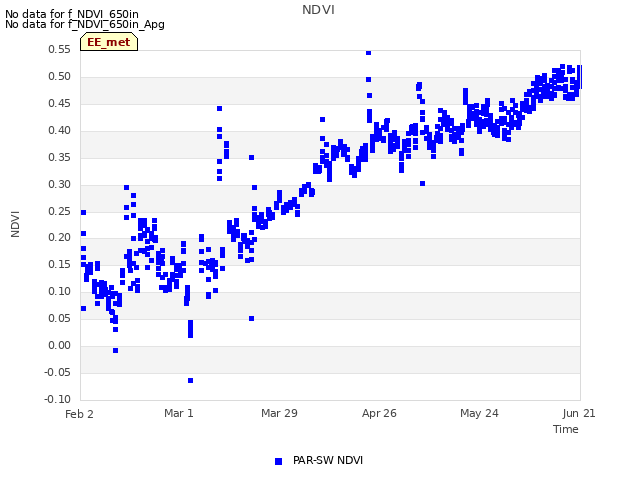The image size is (640, 480).
Task: Click the vertical NDVI y-axis label
Action: click(x=16, y=224)
